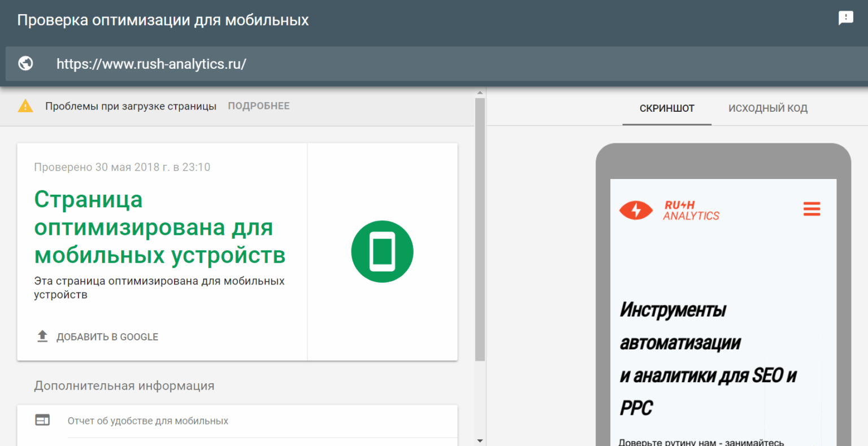This screenshot has width=868, height=446.
Task: Click the feedback icon in header
Action: click(x=845, y=18)
